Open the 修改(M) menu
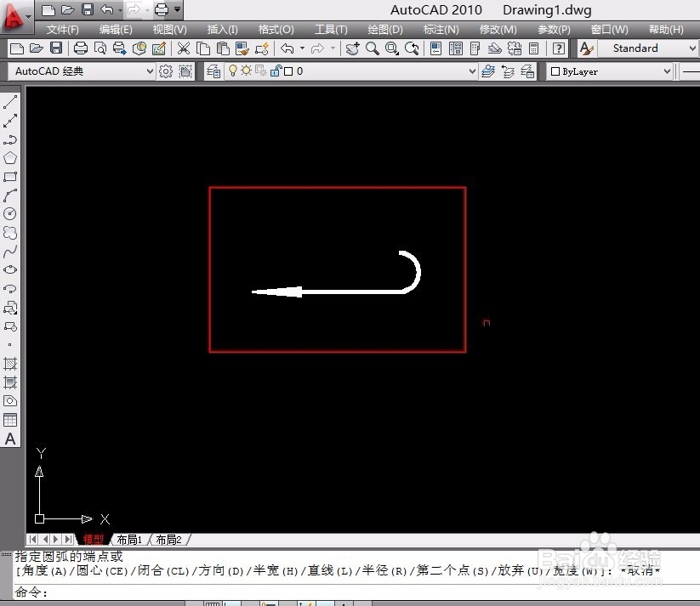 pos(498,30)
